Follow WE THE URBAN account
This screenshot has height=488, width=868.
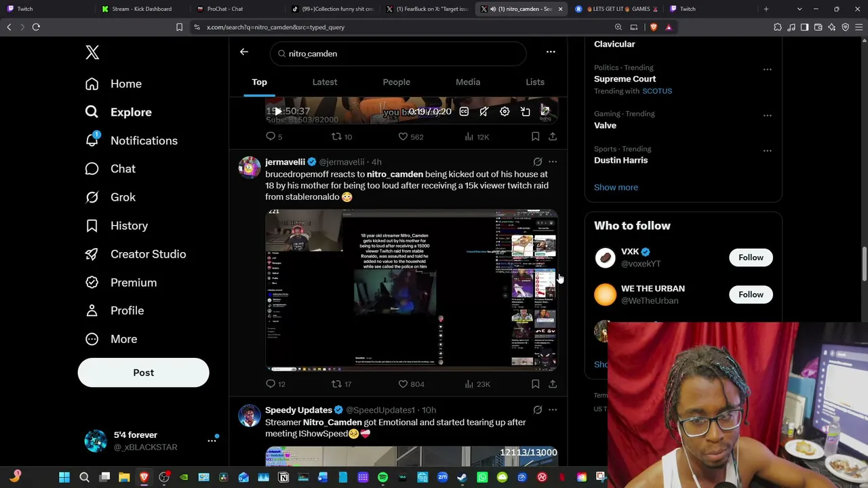(x=751, y=295)
